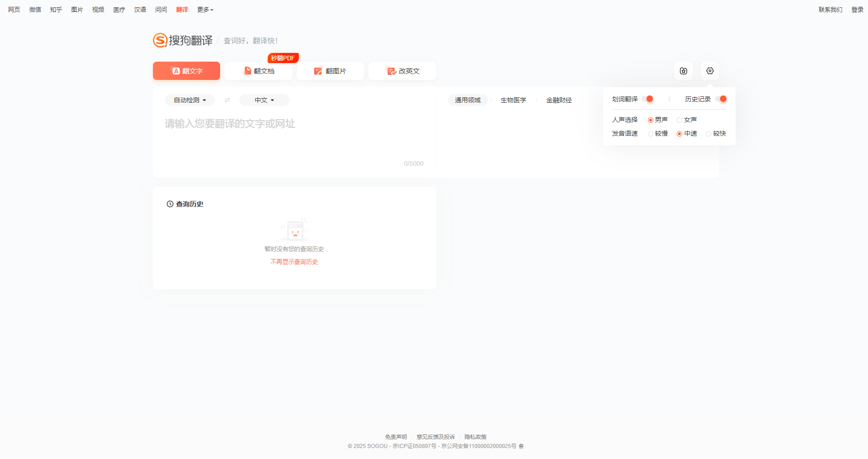868x459 pixels.
Task: Open the 自动检测 source language dropdown
Action: click(x=189, y=100)
